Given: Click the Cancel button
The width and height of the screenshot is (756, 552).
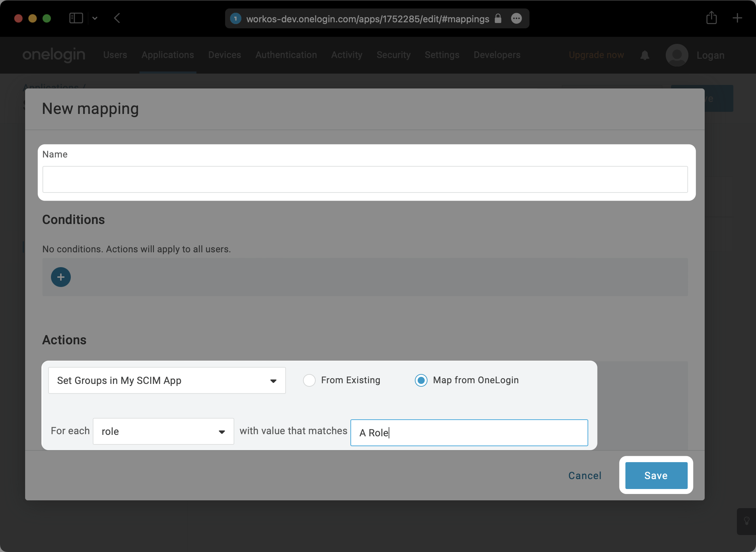Looking at the screenshot, I should coord(585,475).
